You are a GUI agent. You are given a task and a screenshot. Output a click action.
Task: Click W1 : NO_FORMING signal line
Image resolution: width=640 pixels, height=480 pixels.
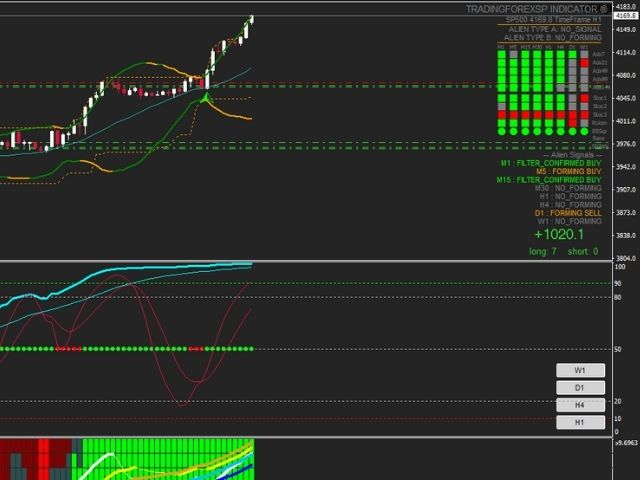(x=569, y=221)
